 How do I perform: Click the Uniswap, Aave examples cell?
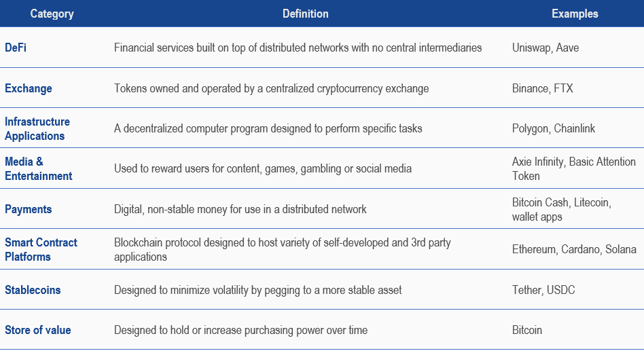click(545, 48)
